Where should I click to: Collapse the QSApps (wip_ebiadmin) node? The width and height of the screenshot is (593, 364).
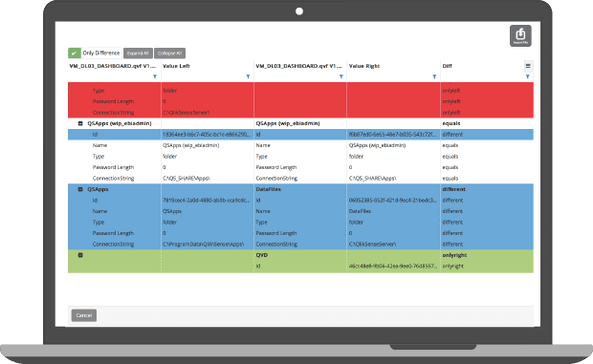click(x=80, y=123)
